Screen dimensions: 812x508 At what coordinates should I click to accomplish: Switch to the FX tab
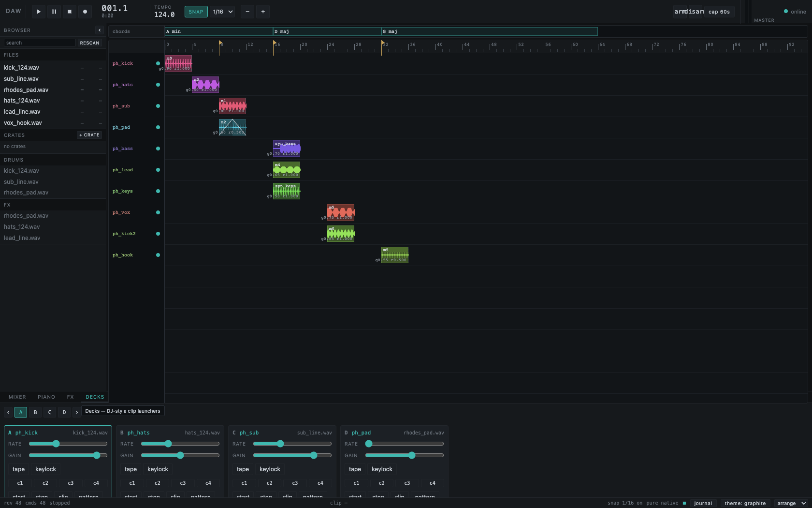71,397
